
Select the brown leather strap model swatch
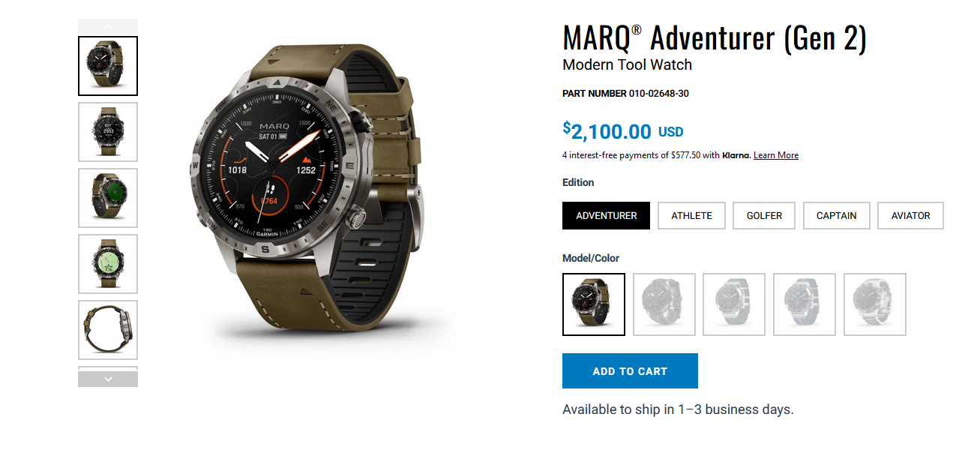click(594, 304)
